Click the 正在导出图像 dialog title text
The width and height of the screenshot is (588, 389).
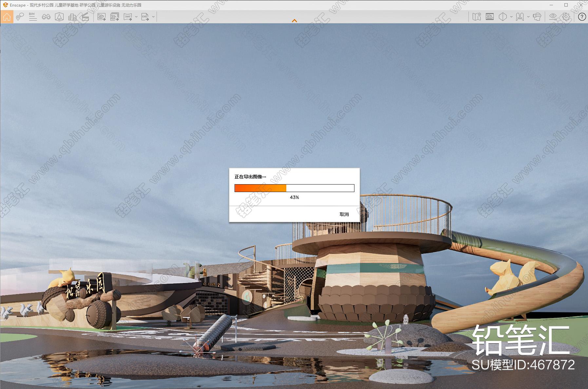tap(250, 177)
